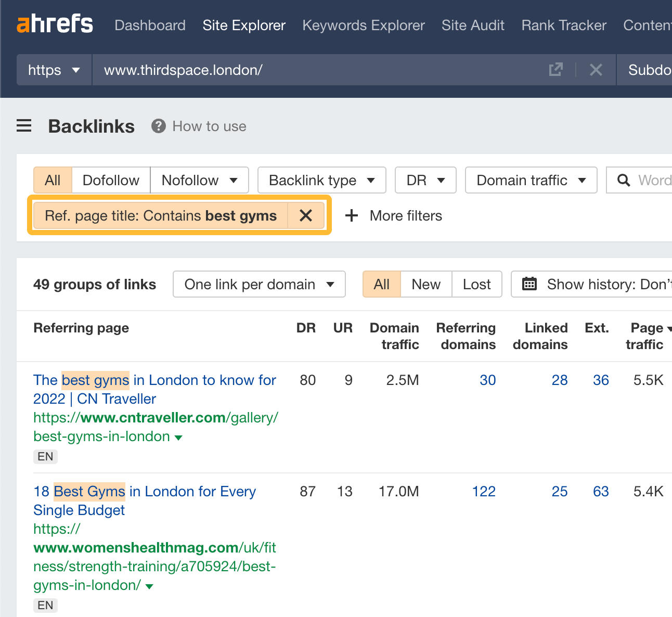Switch to the Lost links toggle
This screenshot has width=672, height=617.
pyautogui.click(x=476, y=284)
